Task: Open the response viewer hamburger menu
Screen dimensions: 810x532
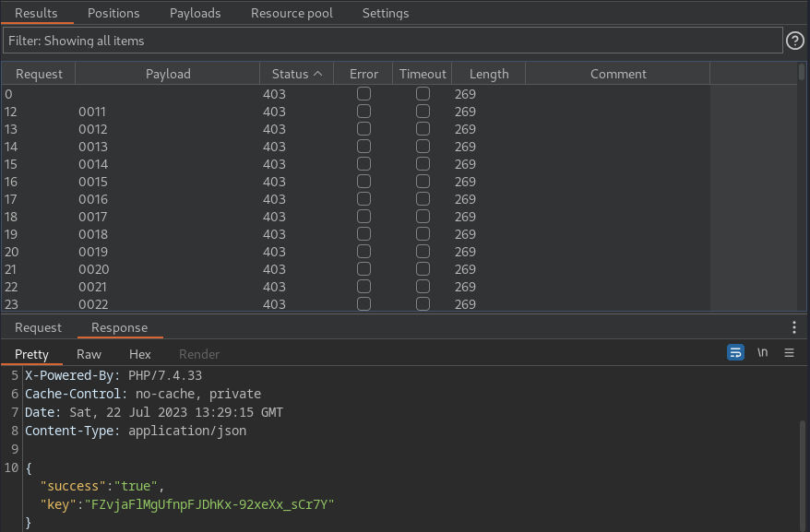Action: pos(789,353)
